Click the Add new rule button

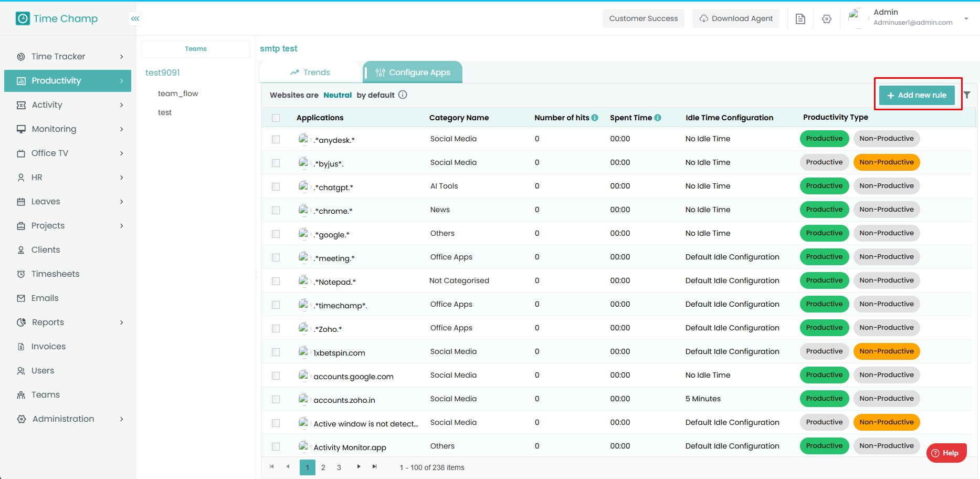[916, 95]
